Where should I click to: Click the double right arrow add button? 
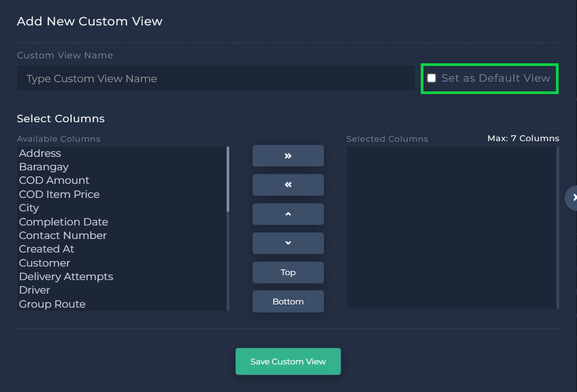288,156
